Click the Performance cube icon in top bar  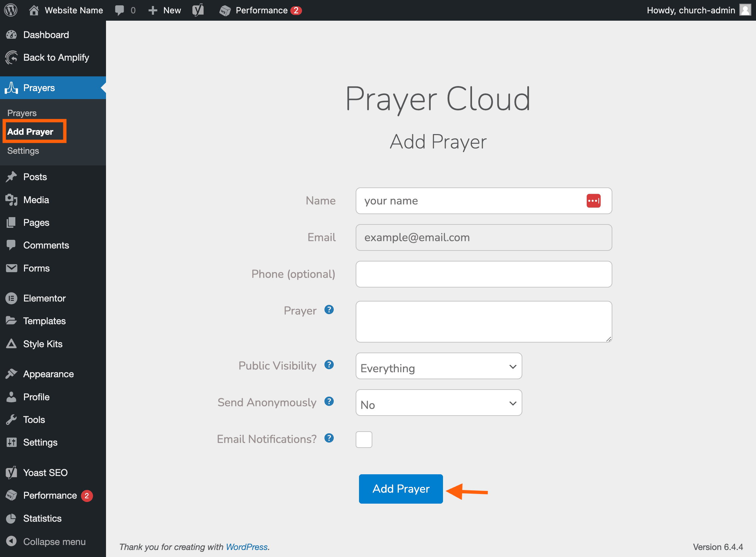pos(225,10)
